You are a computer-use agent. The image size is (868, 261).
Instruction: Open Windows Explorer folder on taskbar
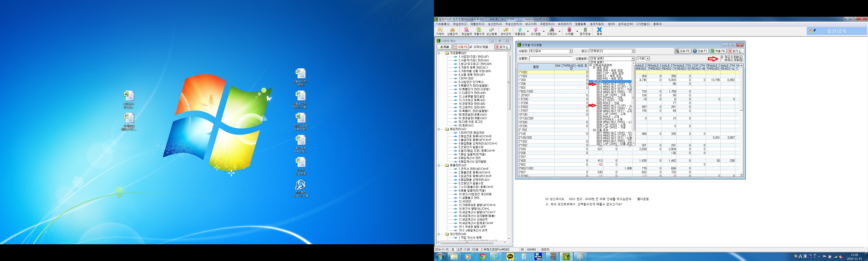point(454,257)
